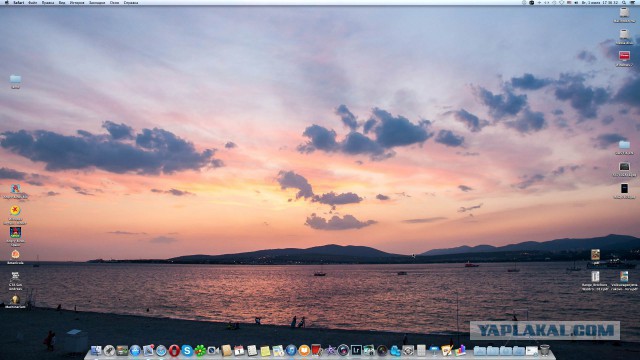This screenshot has width=640, height=360.
Task: Open Spotlight search magnifier in menu bar
Action: pos(624,2)
